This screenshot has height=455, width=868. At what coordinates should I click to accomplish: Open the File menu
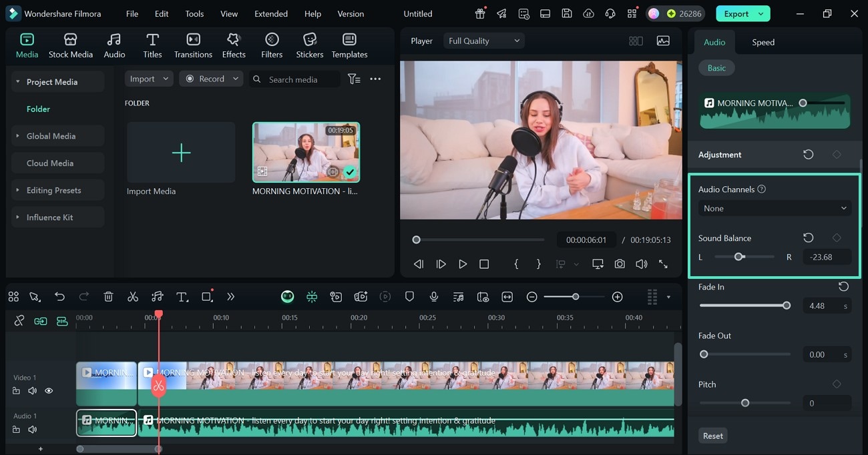coord(132,13)
